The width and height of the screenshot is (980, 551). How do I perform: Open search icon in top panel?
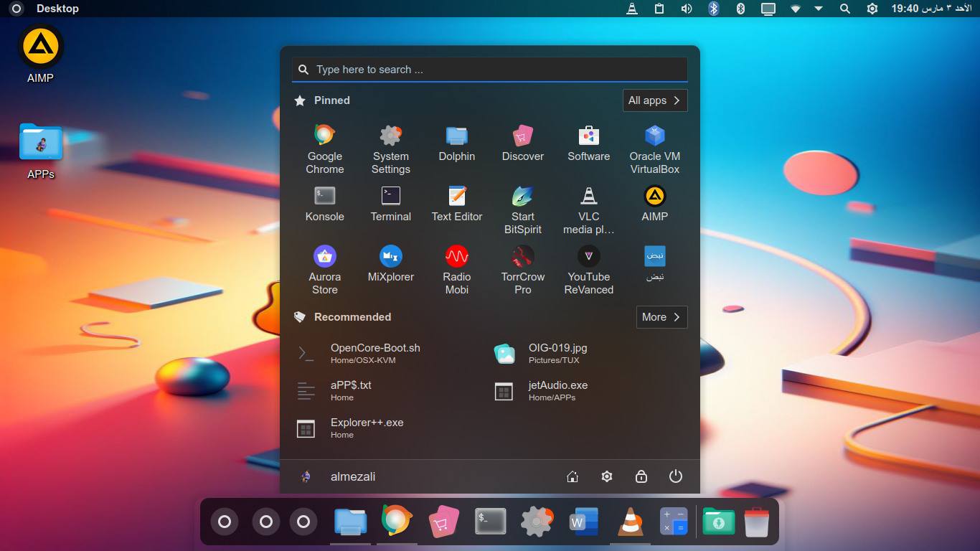click(x=845, y=9)
